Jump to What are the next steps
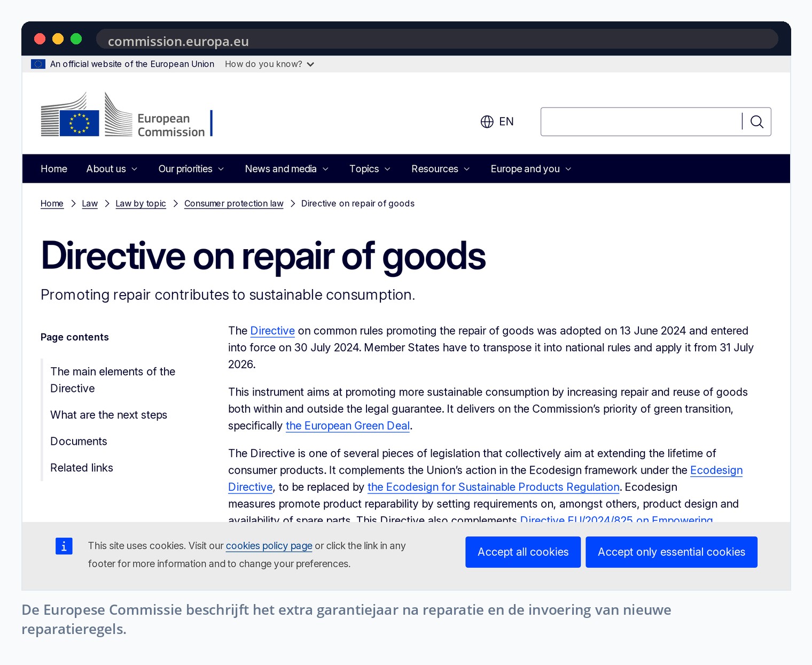The width and height of the screenshot is (812, 665). click(108, 415)
